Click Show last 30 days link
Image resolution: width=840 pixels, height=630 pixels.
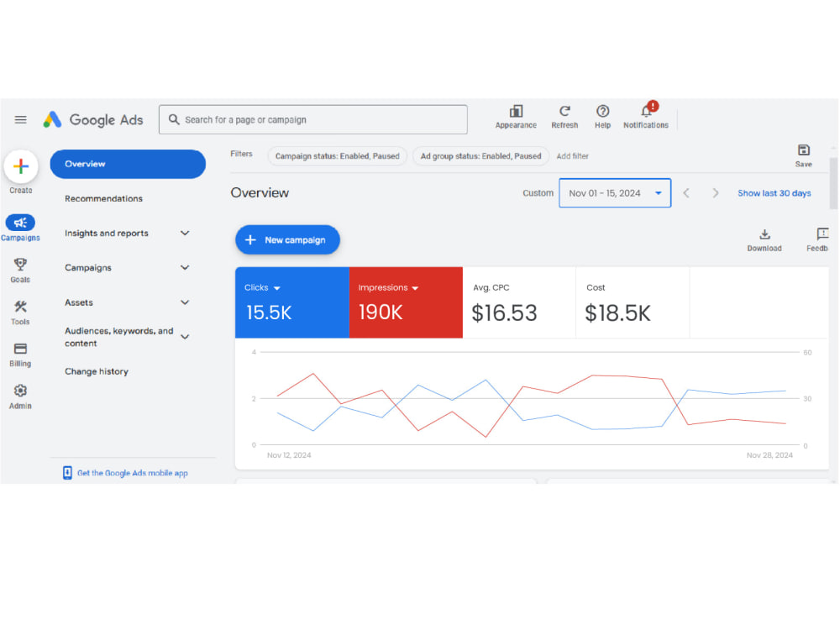click(774, 193)
